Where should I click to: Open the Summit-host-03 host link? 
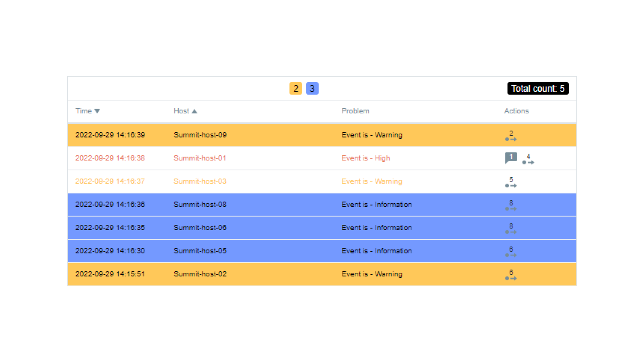pos(200,181)
